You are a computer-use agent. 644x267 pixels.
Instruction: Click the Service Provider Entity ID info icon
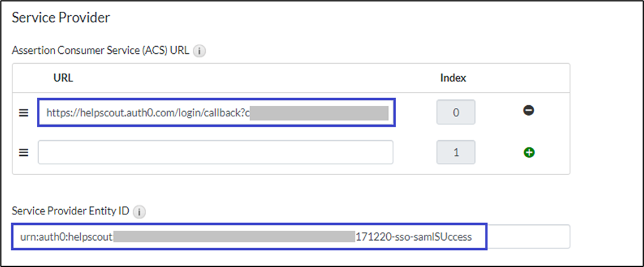click(139, 212)
